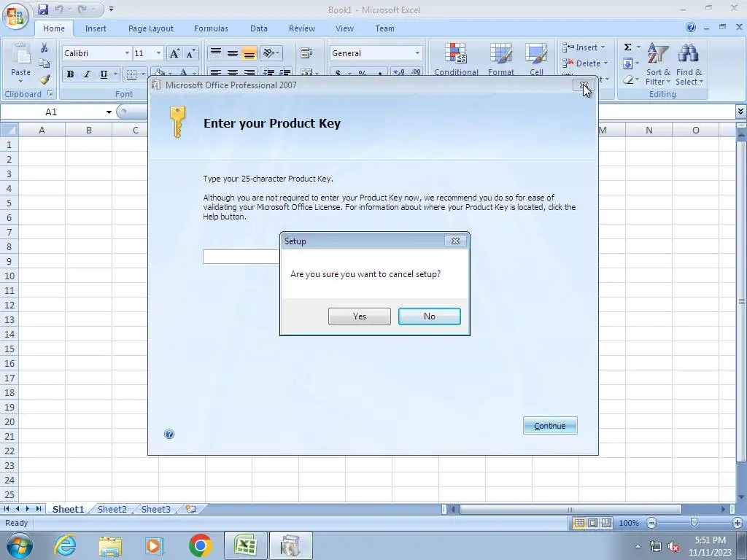Image resolution: width=747 pixels, height=560 pixels.
Task: Click Continue in the Product Key window
Action: coord(550,426)
